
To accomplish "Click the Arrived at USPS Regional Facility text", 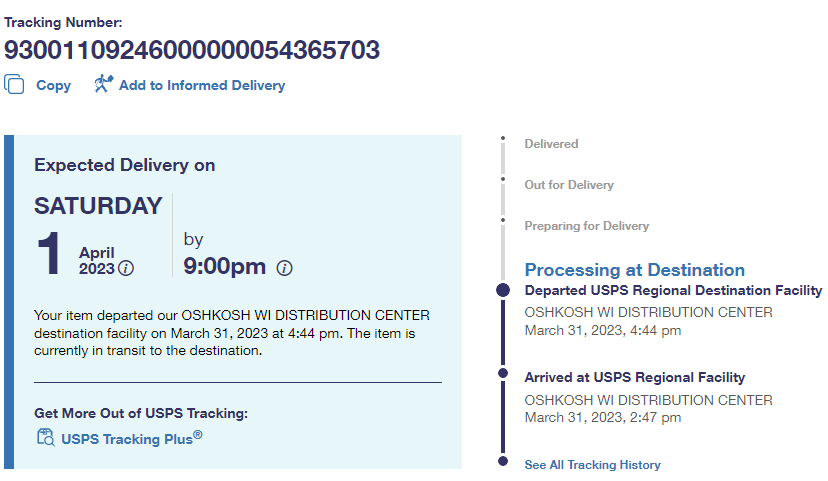I will (x=634, y=378).
